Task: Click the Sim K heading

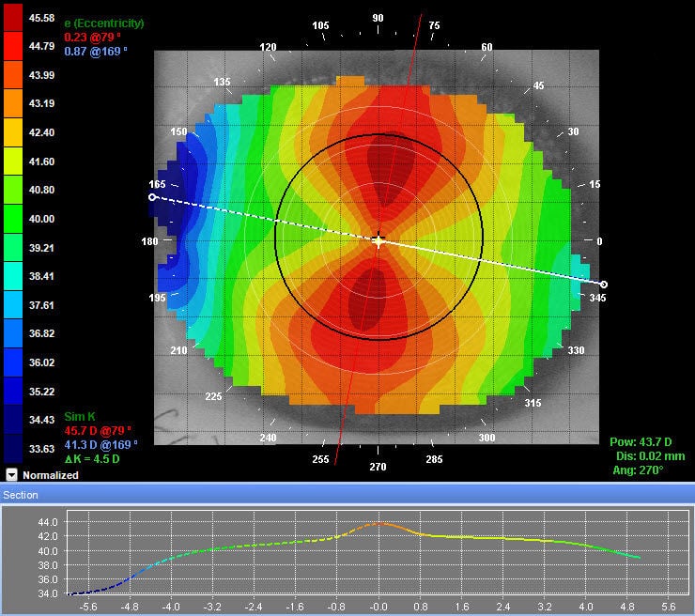Action: [x=81, y=417]
